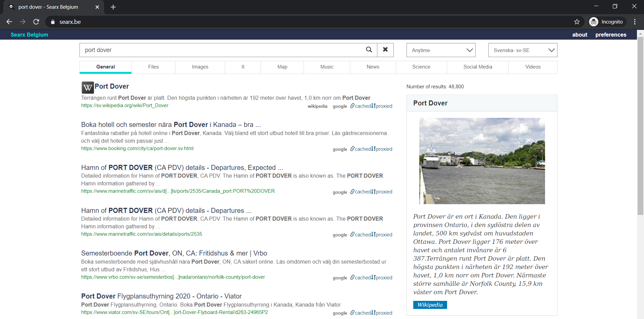Switch to the Social Media tab
The height and width of the screenshot is (319, 644).
(478, 67)
